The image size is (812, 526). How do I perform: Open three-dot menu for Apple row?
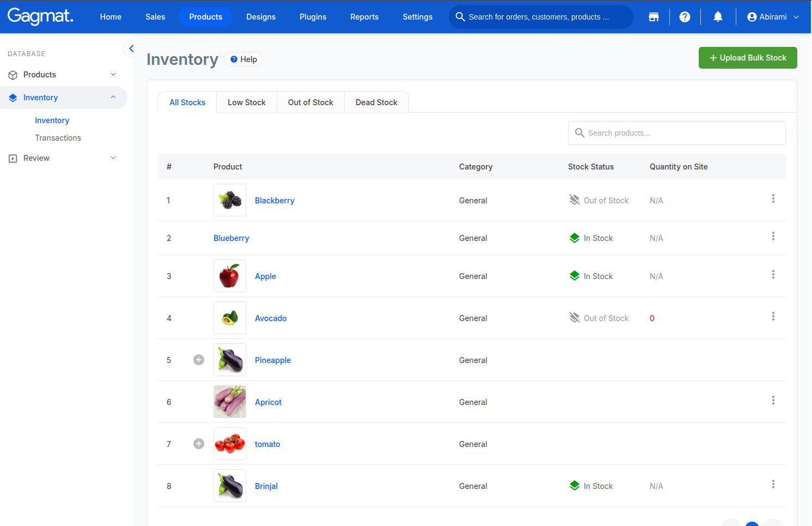(x=773, y=274)
